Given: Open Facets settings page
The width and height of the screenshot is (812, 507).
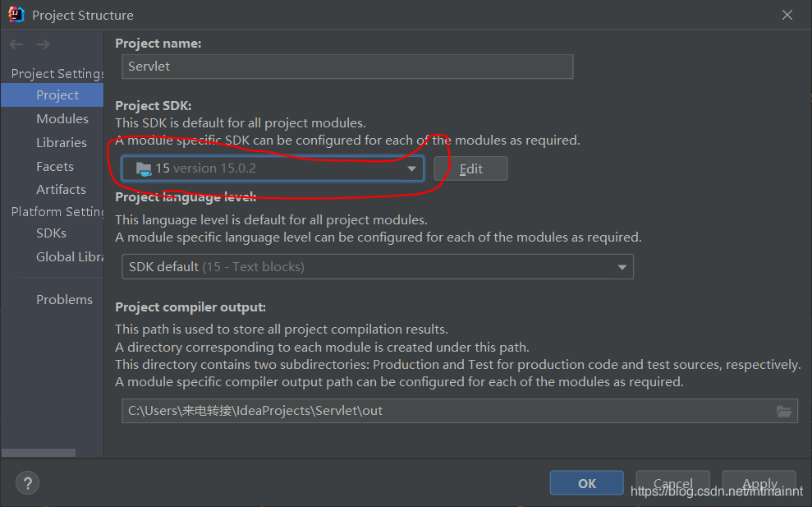Looking at the screenshot, I should pos(55,167).
